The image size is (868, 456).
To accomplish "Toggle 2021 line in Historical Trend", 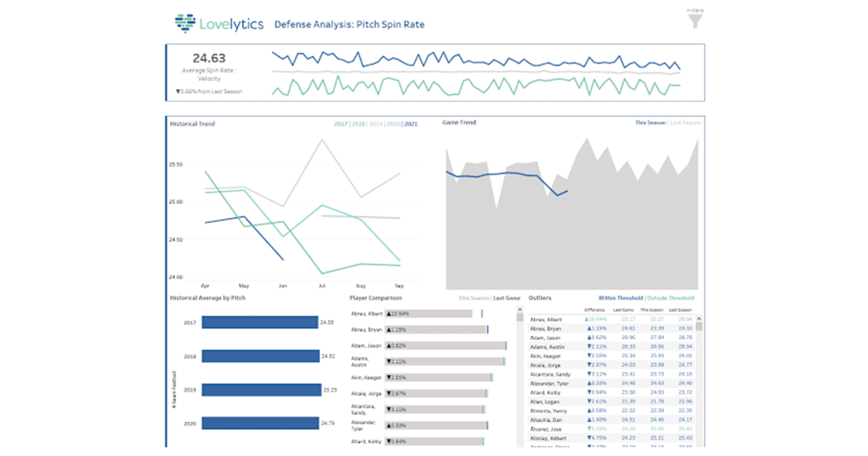I will point(411,124).
